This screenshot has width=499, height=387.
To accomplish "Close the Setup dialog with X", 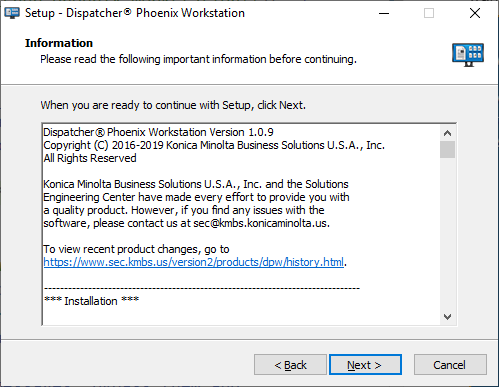I will tap(475, 13).
